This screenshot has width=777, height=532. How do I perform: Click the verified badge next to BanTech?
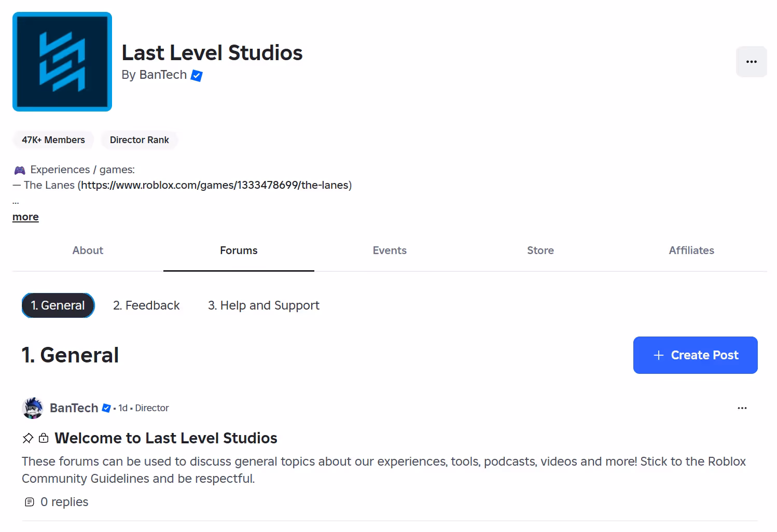(x=196, y=76)
